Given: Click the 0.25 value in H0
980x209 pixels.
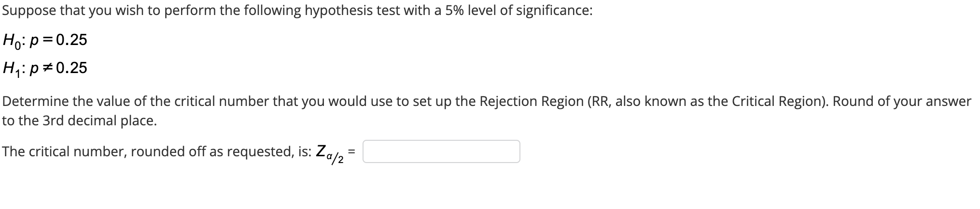Looking at the screenshot, I should coord(72,40).
